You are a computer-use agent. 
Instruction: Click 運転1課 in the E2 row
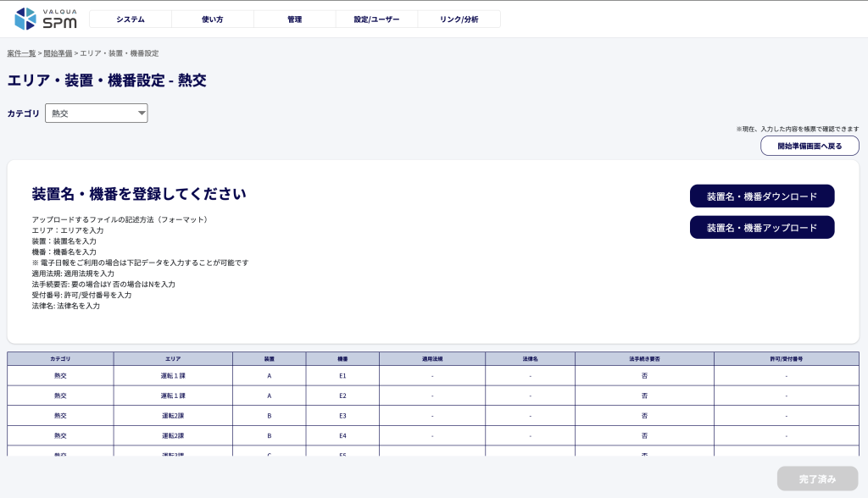pyautogui.click(x=173, y=396)
